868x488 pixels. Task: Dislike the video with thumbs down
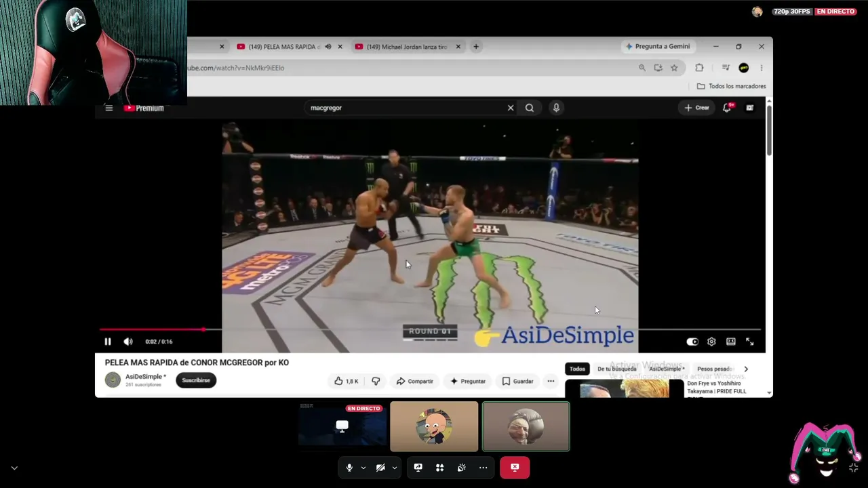pos(376,381)
